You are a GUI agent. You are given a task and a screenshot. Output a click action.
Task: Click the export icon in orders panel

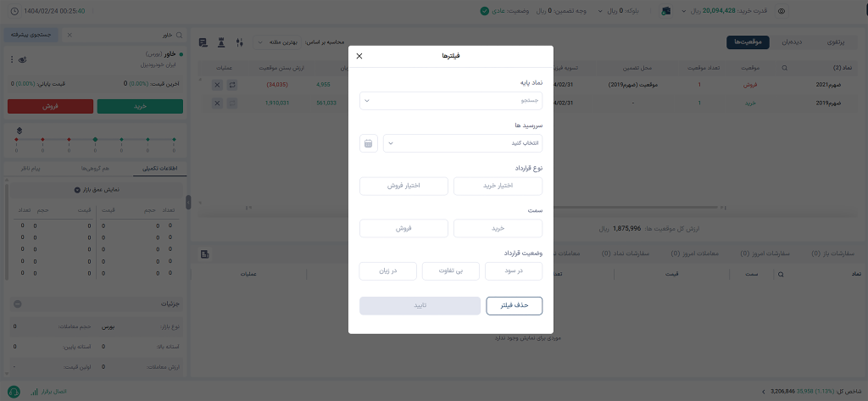click(x=205, y=254)
